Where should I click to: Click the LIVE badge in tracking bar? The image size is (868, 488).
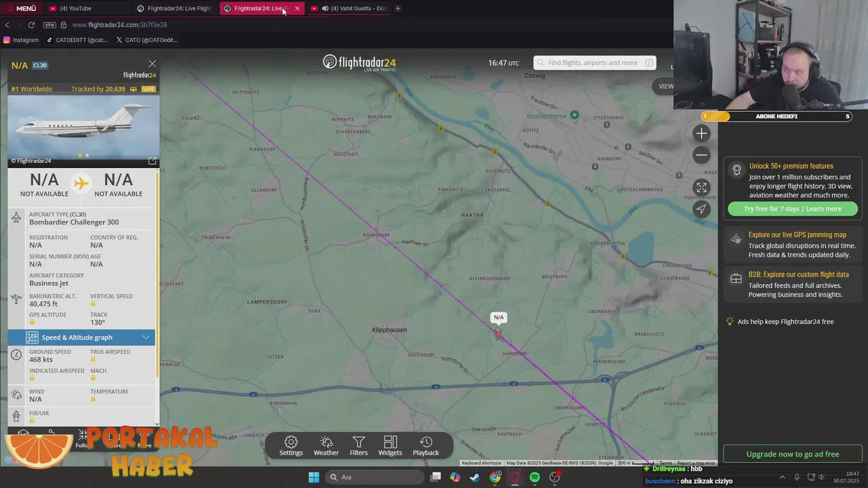coord(149,89)
